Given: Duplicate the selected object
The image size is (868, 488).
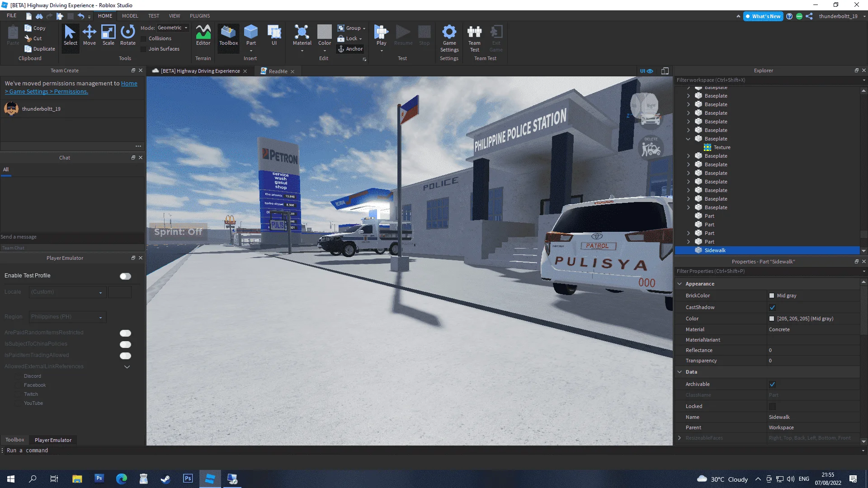Looking at the screenshot, I should [40, 49].
